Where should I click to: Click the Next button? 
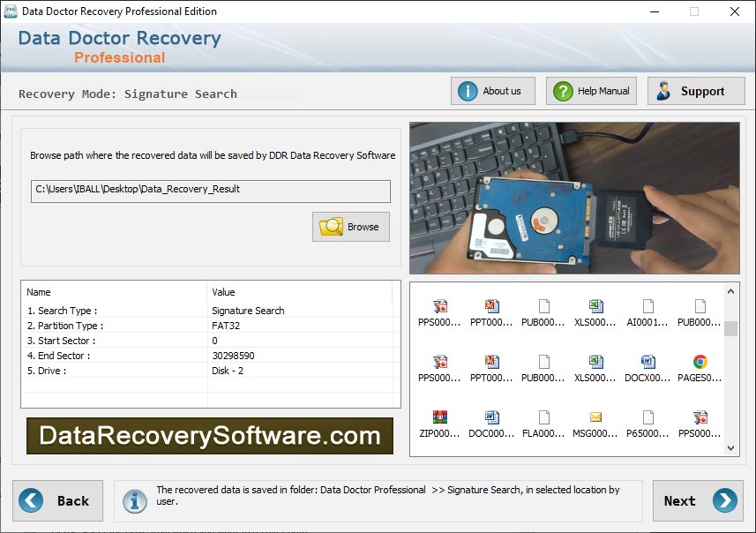[697, 500]
